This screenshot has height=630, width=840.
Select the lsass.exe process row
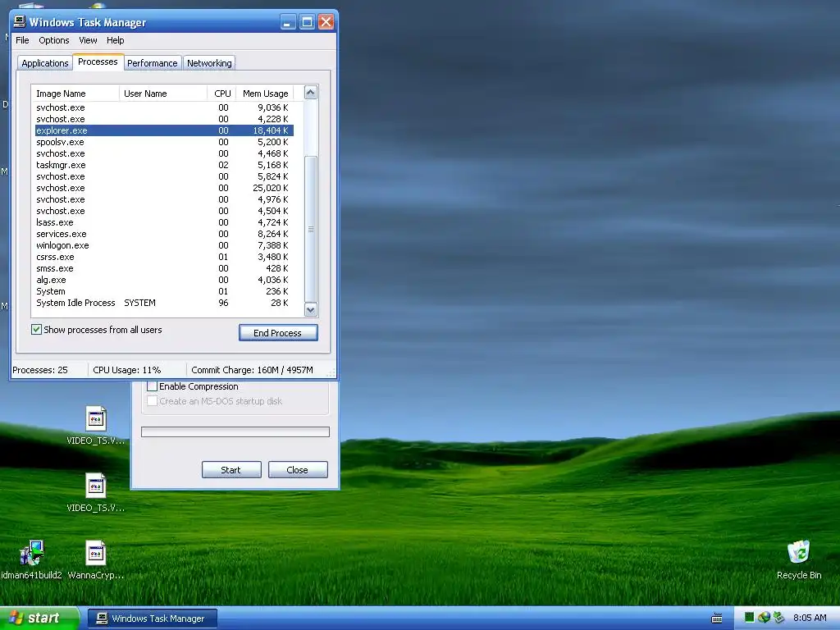[164, 223]
